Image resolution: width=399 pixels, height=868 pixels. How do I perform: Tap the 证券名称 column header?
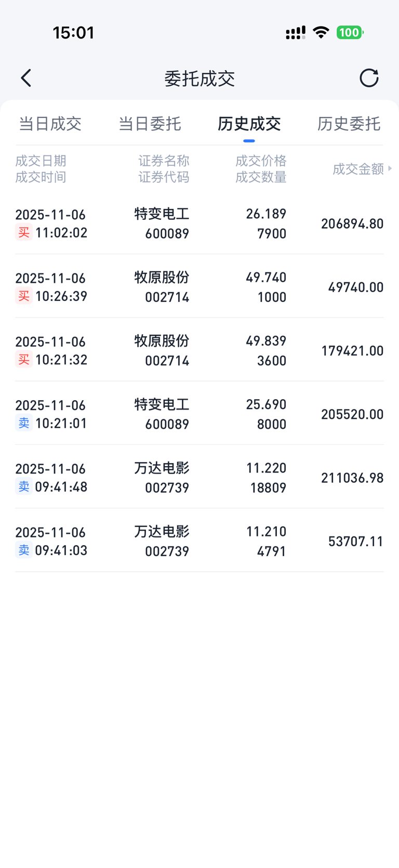tap(164, 161)
